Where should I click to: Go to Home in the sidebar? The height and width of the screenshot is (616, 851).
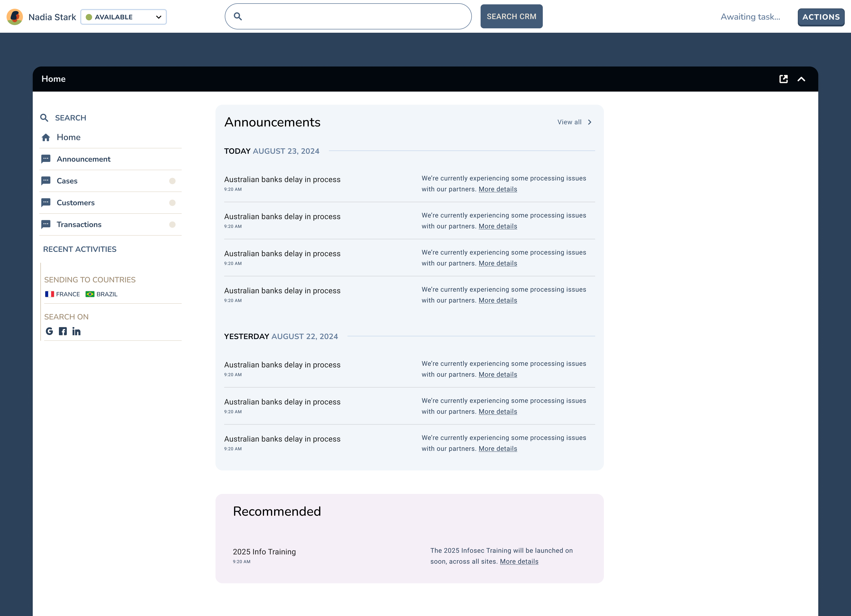point(69,137)
